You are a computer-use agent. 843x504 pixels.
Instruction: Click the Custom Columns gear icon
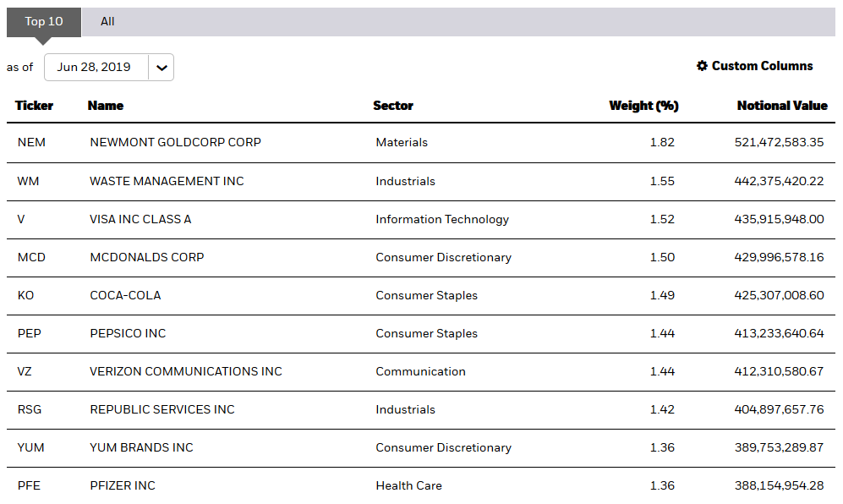(702, 66)
